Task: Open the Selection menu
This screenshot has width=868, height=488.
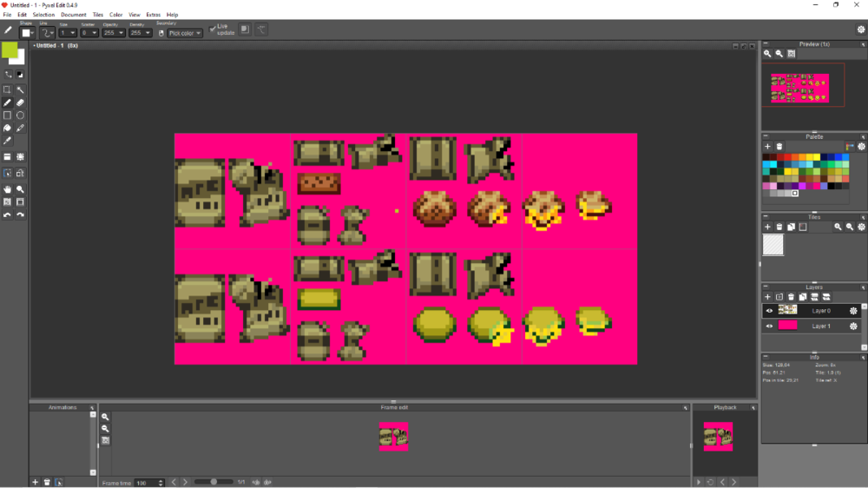Action: (43, 15)
